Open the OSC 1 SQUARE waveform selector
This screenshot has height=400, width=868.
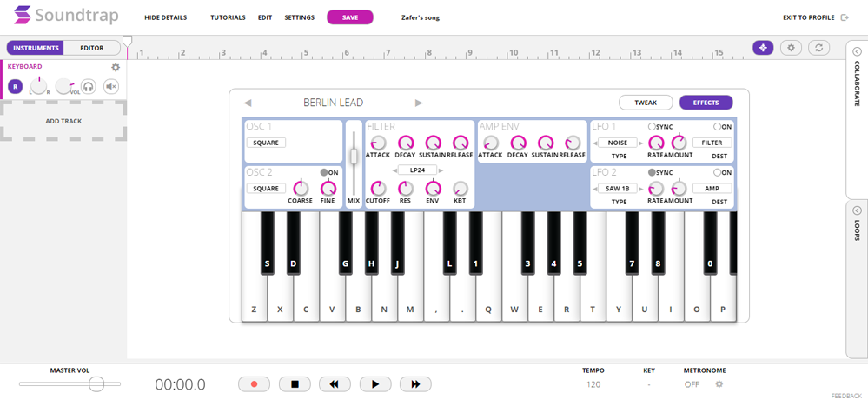265,143
